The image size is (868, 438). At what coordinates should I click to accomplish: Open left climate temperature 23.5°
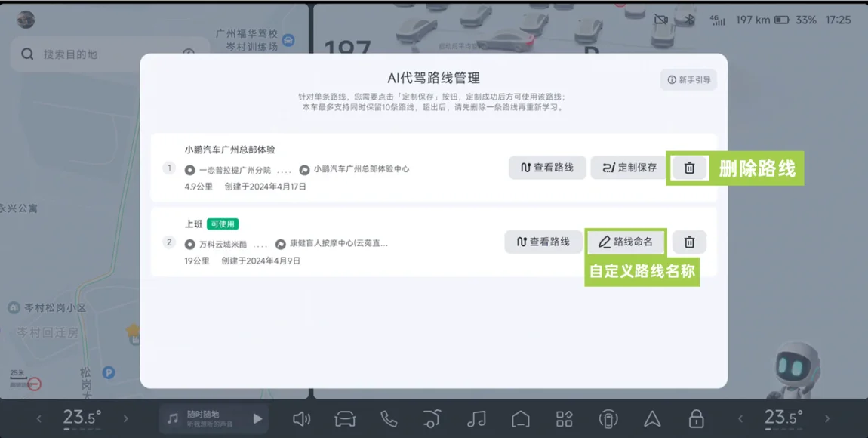click(x=82, y=418)
